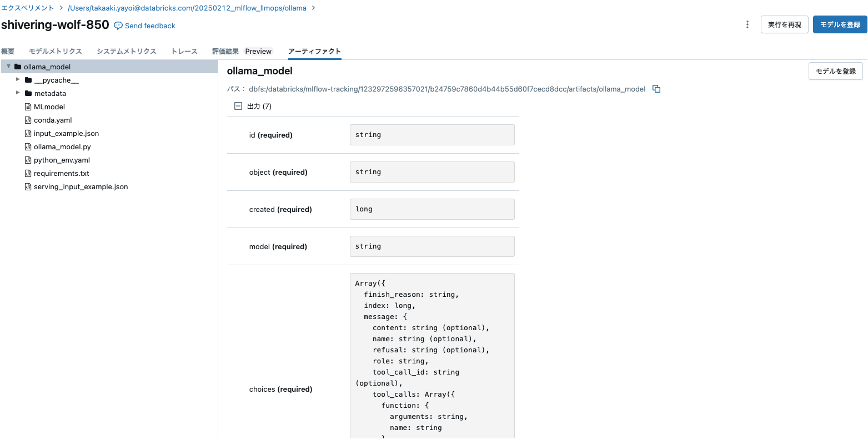Select input_example.json in the tree
868x440 pixels.
(x=66, y=133)
